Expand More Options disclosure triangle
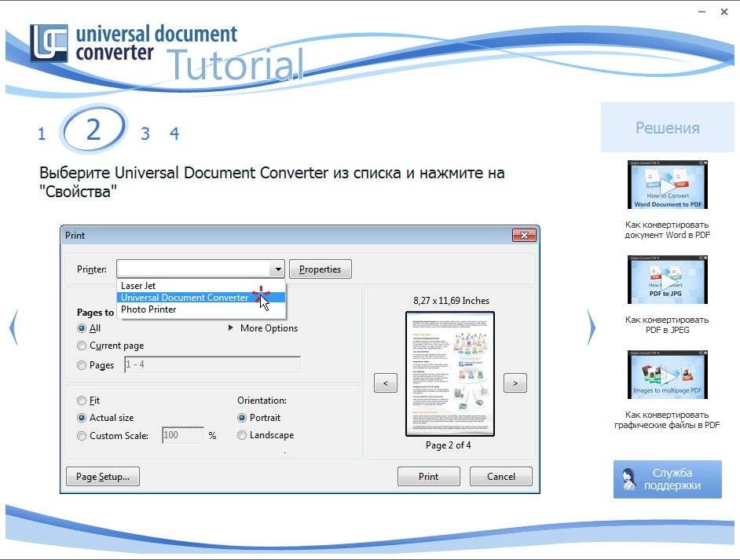The image size is (740, 560). click(x=231, y=328)
